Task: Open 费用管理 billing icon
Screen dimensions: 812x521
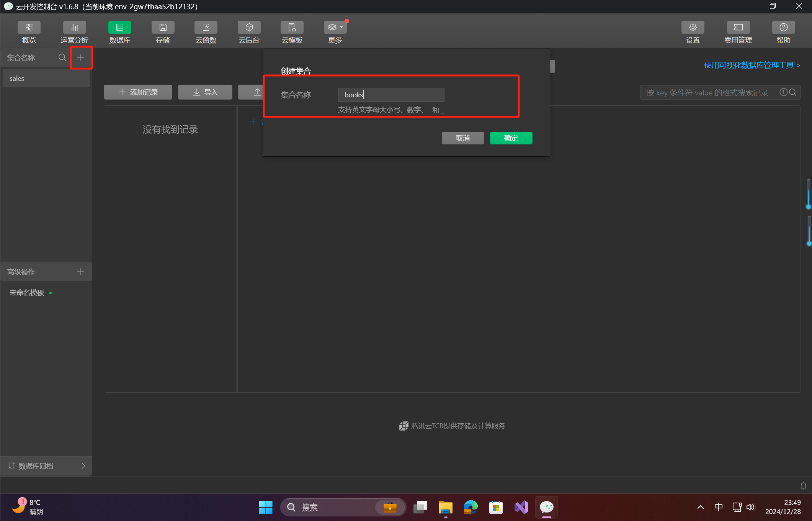Action: 738,28
